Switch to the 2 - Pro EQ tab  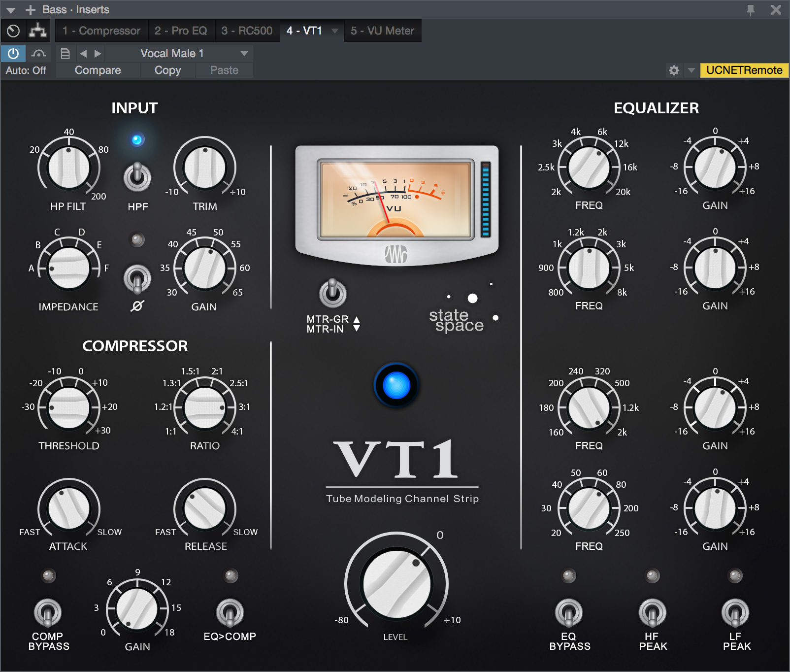pos(180,31)
